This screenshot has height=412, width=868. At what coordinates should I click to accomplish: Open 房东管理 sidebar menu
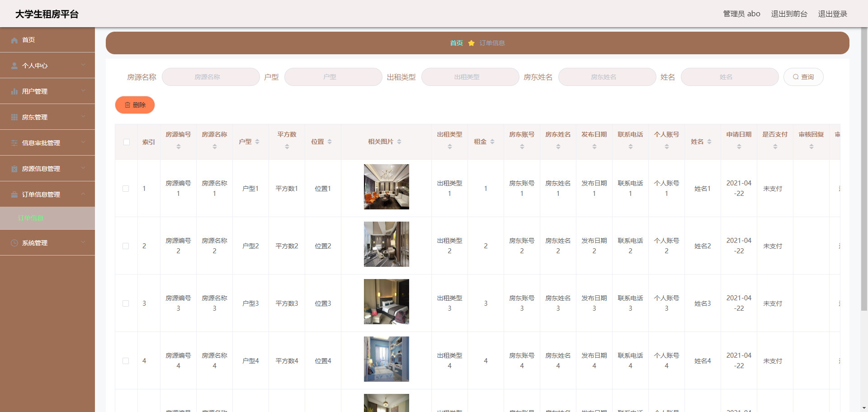click(47, 117)
